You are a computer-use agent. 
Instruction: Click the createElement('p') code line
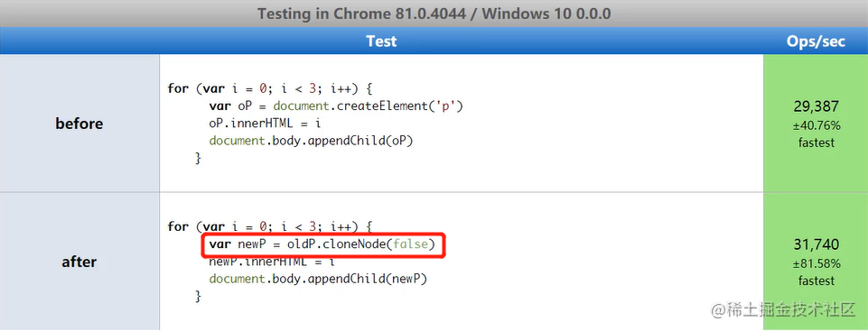(x=335, y=106)
